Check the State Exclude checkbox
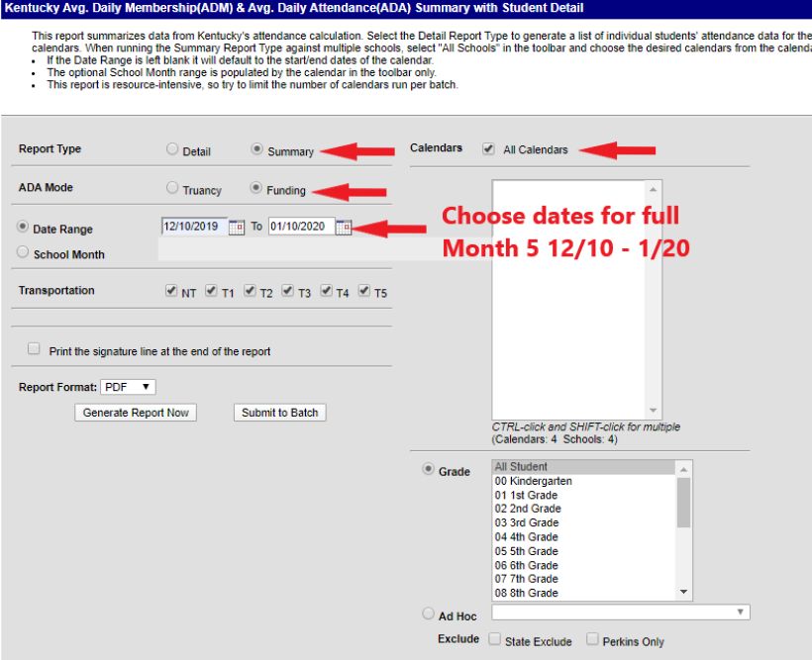The height and width of the screenshot is (660, 812). (x=494, y=640)
